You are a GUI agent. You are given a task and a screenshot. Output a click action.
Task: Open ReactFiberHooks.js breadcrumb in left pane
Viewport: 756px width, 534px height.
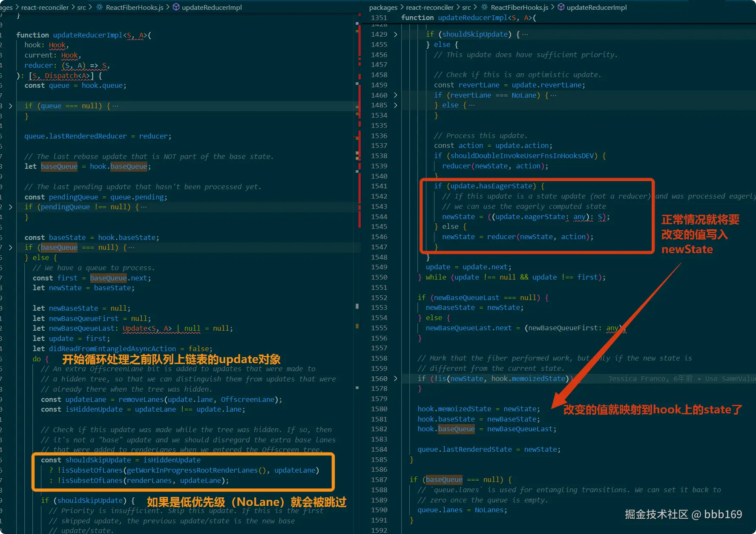pos(135,7)
